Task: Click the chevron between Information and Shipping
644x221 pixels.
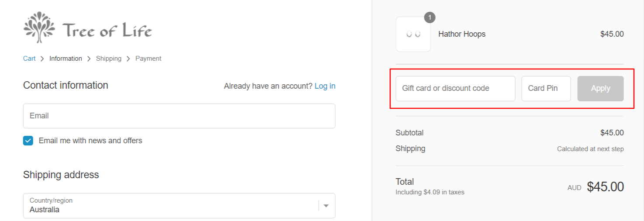Action: coord(89,59)
